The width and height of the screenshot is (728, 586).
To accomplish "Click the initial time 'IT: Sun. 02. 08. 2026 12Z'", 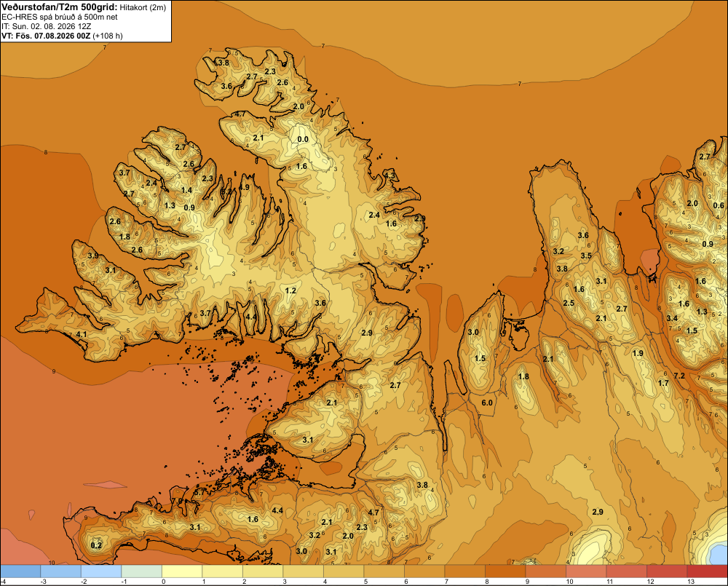I will 47,26.
